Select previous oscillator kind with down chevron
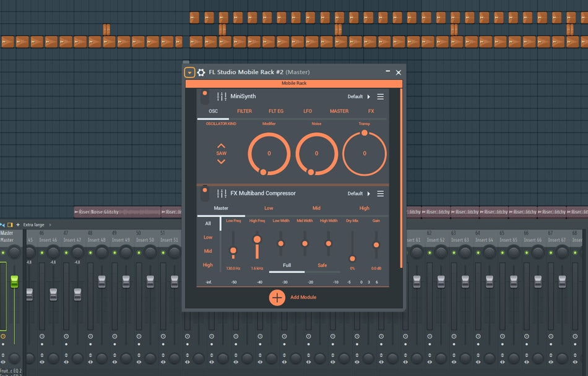This screenshot has height=376, width=588. 221,161
